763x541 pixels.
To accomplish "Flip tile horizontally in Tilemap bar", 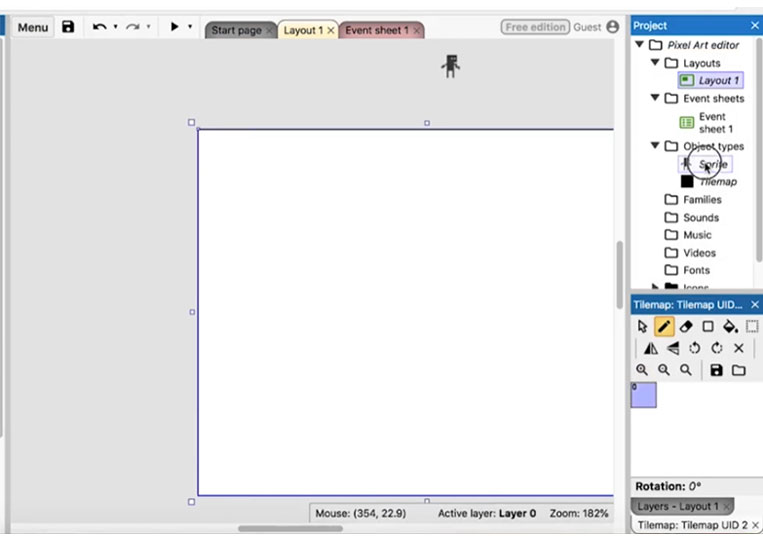I will [651, 348].
